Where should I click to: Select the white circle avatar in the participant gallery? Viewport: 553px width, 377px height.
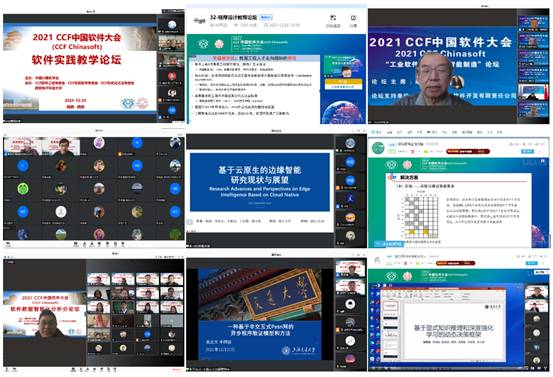point(61,212)
